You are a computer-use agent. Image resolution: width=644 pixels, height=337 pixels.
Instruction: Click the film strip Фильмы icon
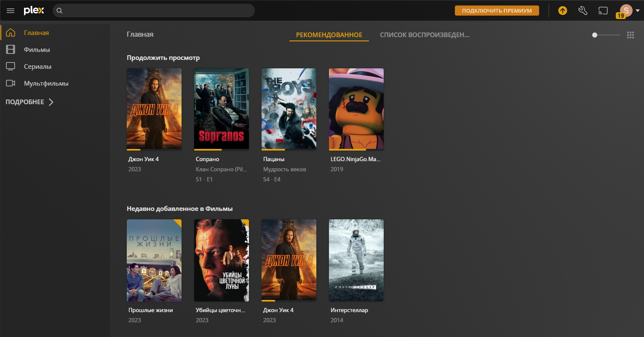(11, 50)
